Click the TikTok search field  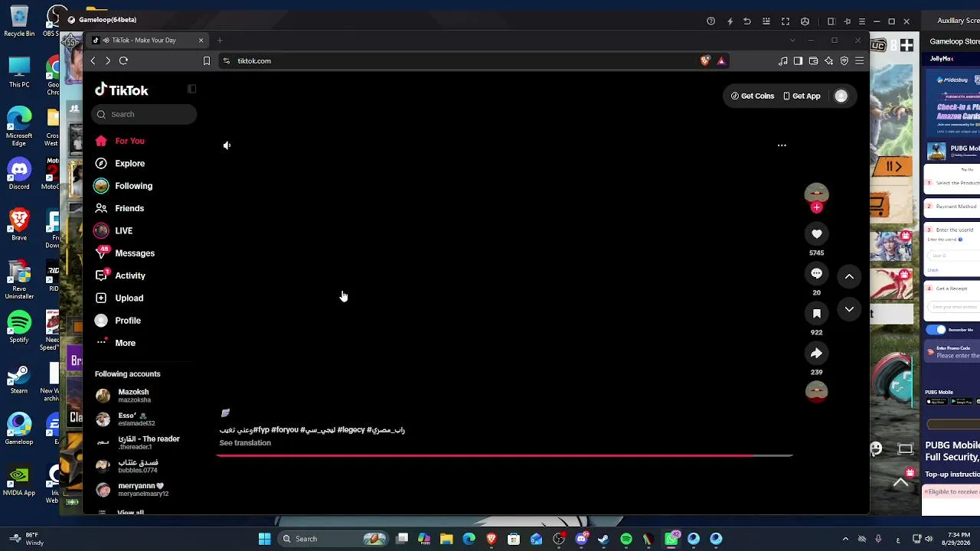(x=144, y=114)
